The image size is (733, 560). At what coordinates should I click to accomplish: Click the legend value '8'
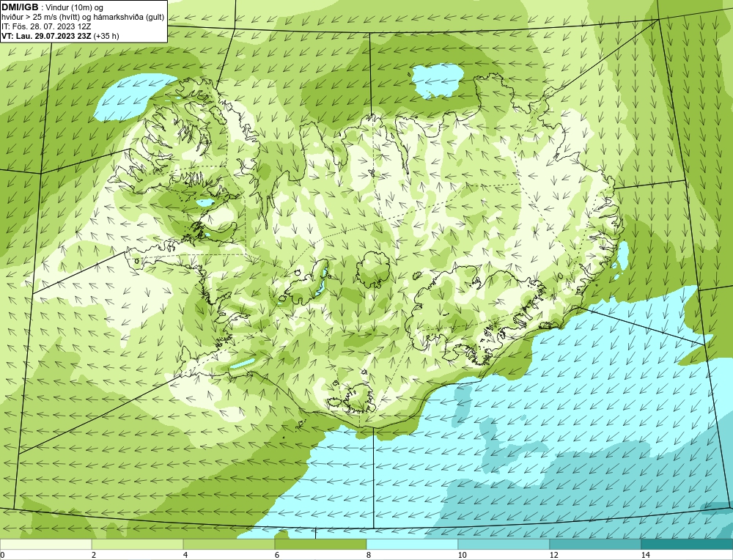click(369, 555)
